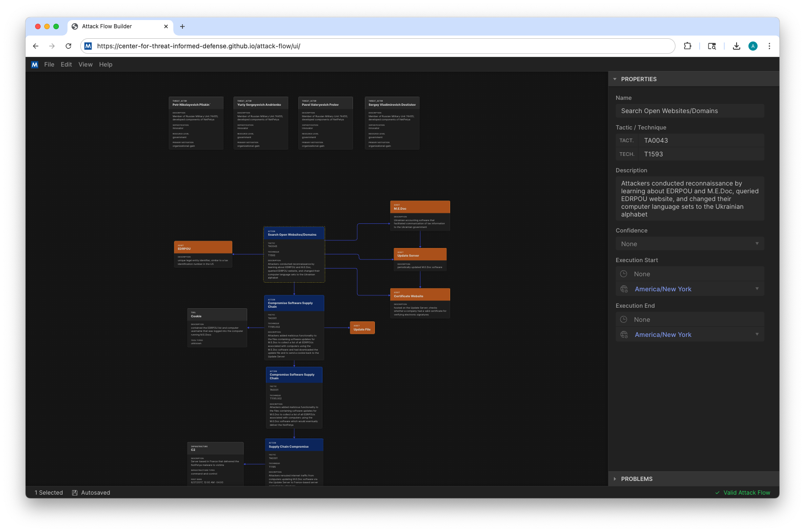This screenshot has height=532, width=805.
Task: Click the 1 Selected status text
Action: (x=49, y=493)
